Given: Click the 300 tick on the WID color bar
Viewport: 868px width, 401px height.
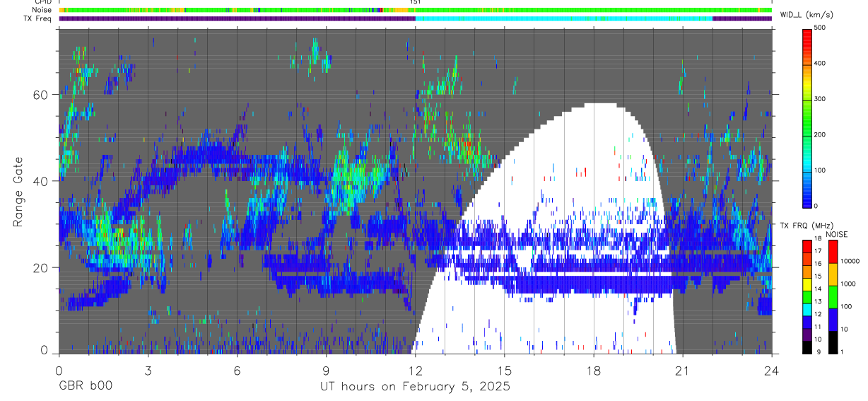Looking at the screenshot, I should (821, 99).
